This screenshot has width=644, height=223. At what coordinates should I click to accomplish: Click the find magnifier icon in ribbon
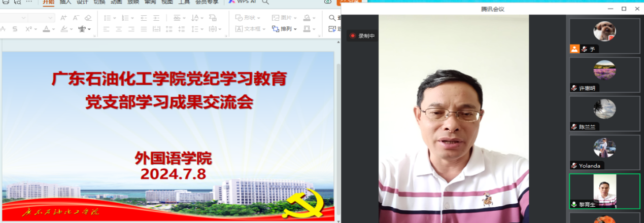coord(332,18)
